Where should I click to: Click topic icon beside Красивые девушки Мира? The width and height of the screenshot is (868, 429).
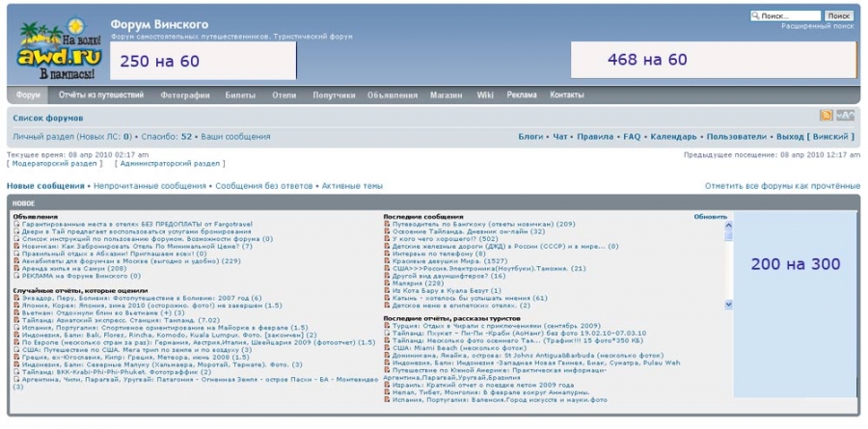[387, 260]
